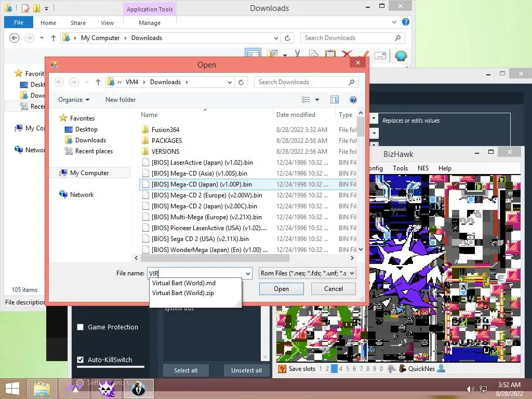Click the Up arrow in Downloads window
The height and width of the screenshot is (399, 532).
pos(54,38)
